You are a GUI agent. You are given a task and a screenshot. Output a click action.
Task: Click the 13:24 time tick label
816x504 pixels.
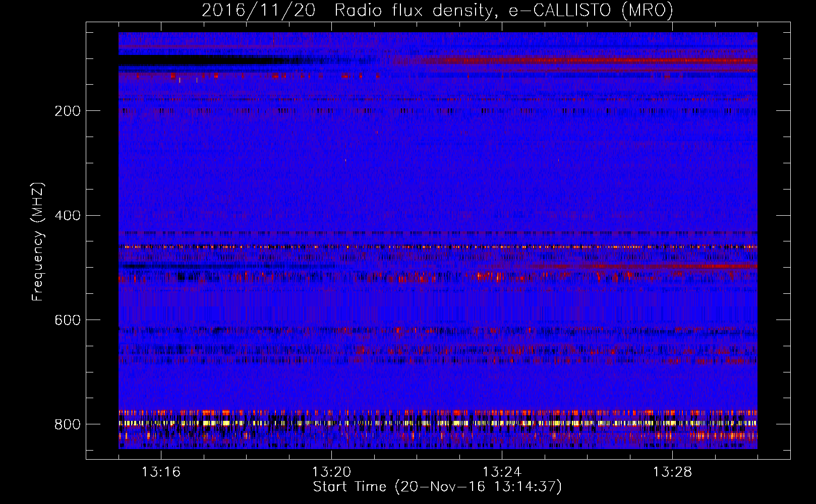click(x=502, y=472)
